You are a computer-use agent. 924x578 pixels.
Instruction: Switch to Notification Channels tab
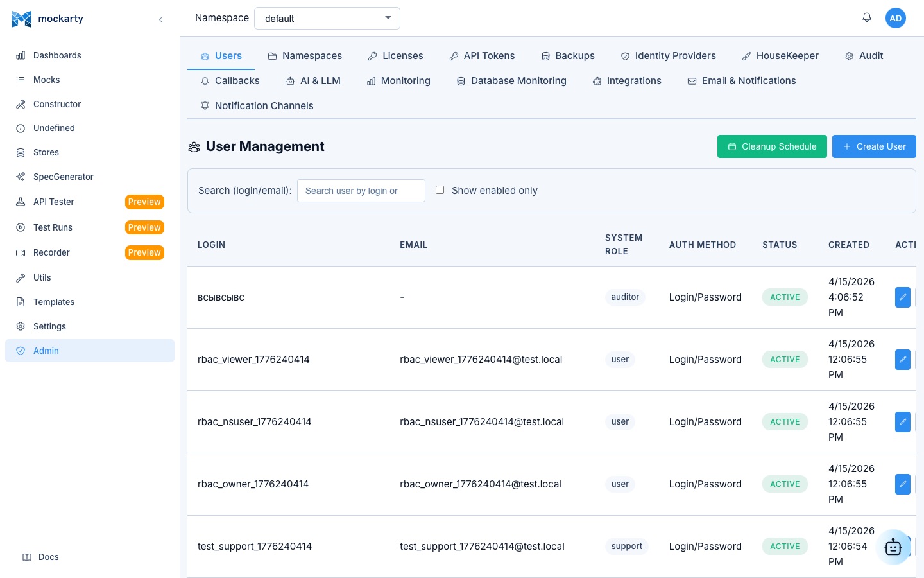point(257,106)
